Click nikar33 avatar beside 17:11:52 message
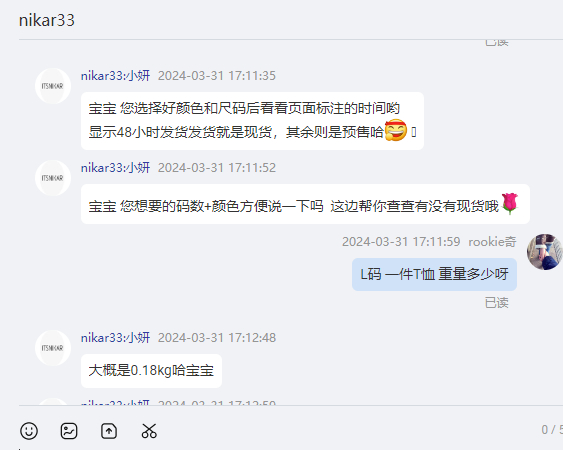The width and height of the screenshot is (563, 450). (53, 178)
